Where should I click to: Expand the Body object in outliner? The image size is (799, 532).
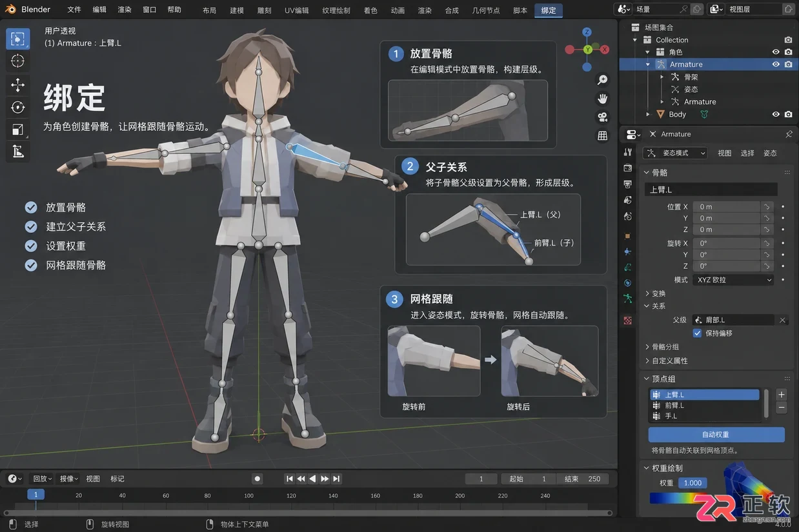(x=648, y=114)
